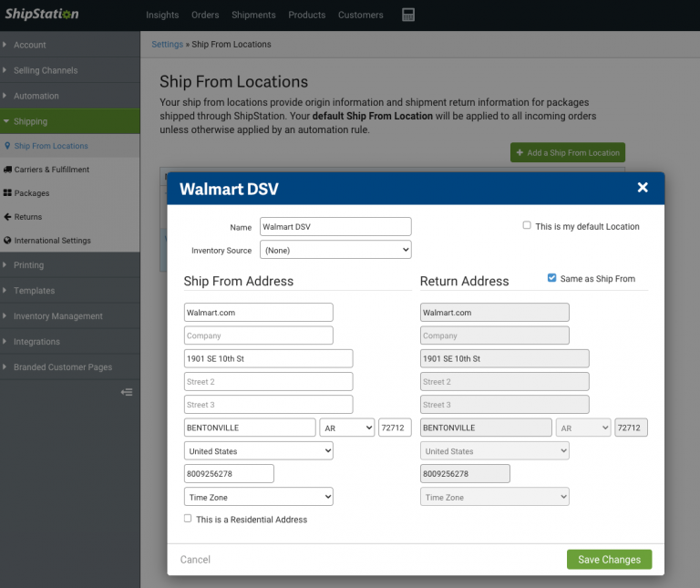700x588 pixels.
Task: Collapse the Shipping section
Action: click(69, 121)
